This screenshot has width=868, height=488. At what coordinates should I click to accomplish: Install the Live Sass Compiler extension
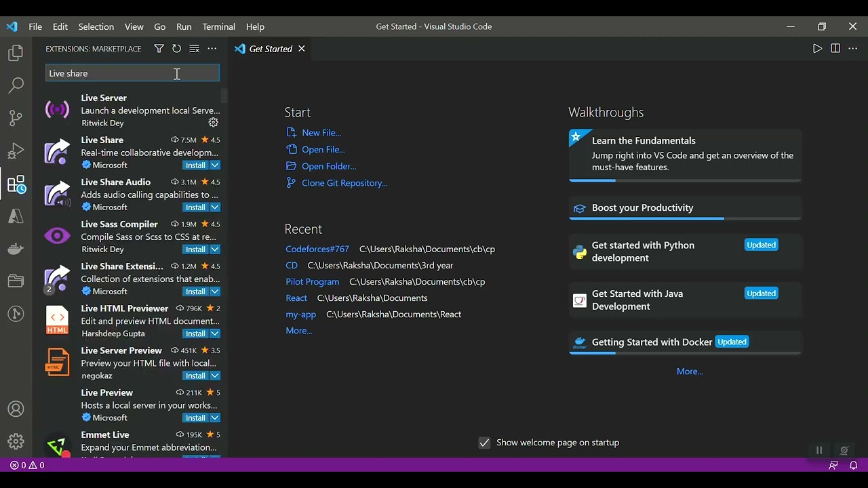(195, 249)
